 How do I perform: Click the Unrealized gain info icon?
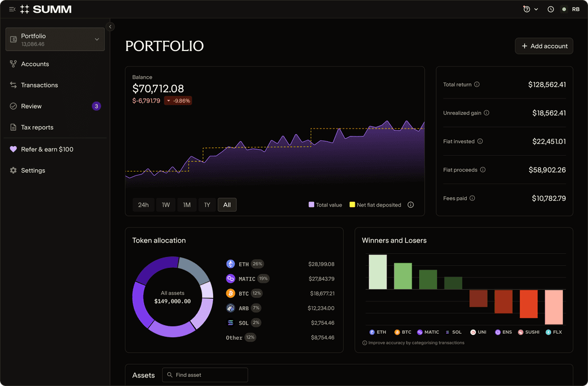486,112
